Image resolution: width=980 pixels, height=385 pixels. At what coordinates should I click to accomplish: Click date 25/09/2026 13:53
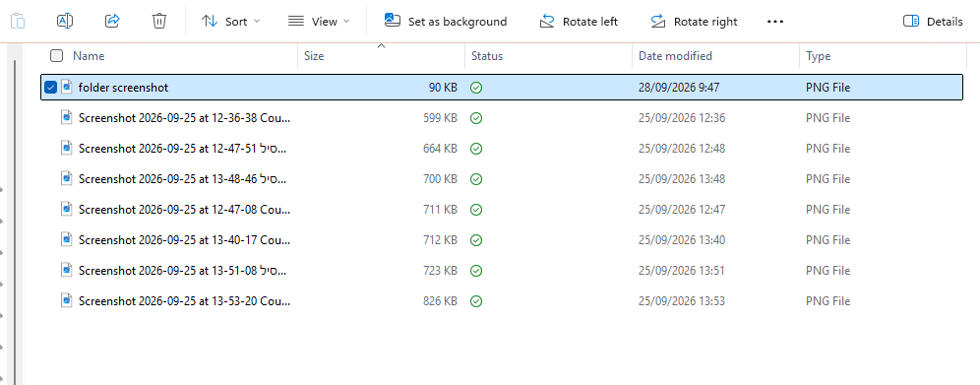pyautogui.click(x=682, y=301)
